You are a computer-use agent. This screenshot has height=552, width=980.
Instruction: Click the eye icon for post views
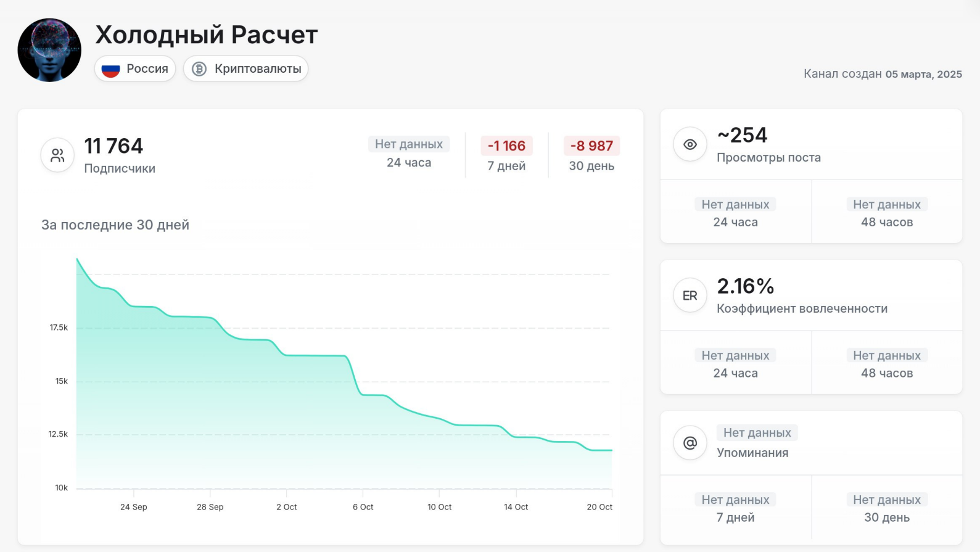pos(690,144)
